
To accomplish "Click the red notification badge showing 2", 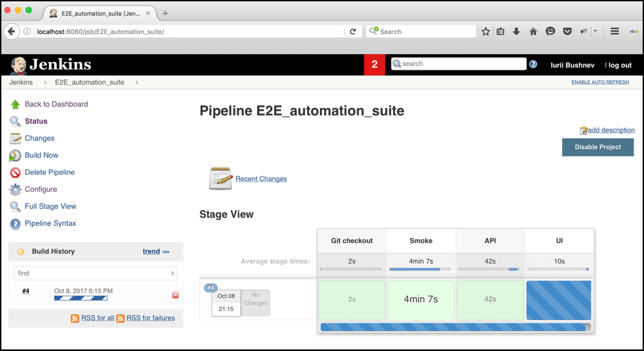I will [374, 64].
